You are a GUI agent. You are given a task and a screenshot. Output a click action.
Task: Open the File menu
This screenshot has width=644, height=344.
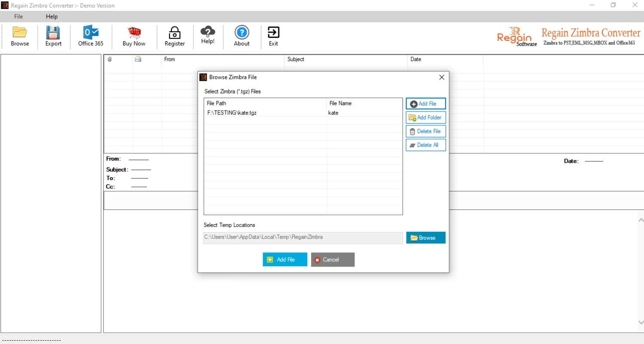coord(18,16)
